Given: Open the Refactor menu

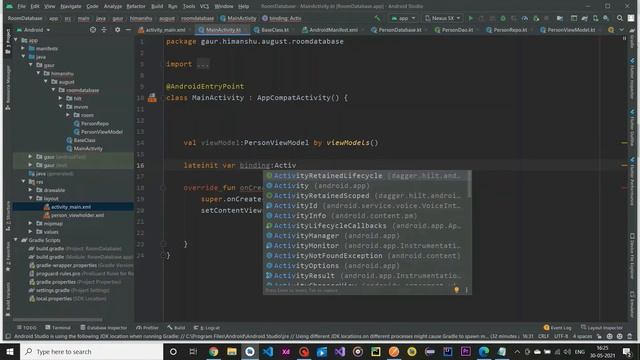Looking at the screenshot, I should coord(136,6).
